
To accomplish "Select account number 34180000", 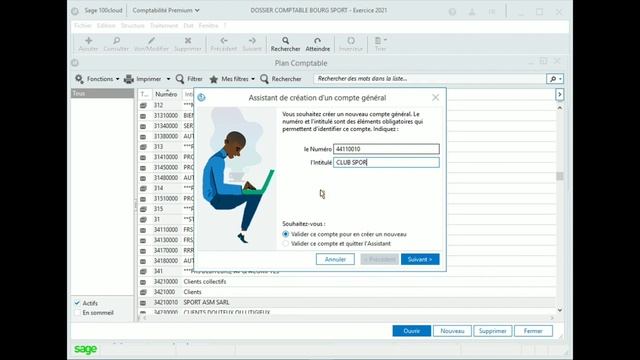I will (166, 261).
